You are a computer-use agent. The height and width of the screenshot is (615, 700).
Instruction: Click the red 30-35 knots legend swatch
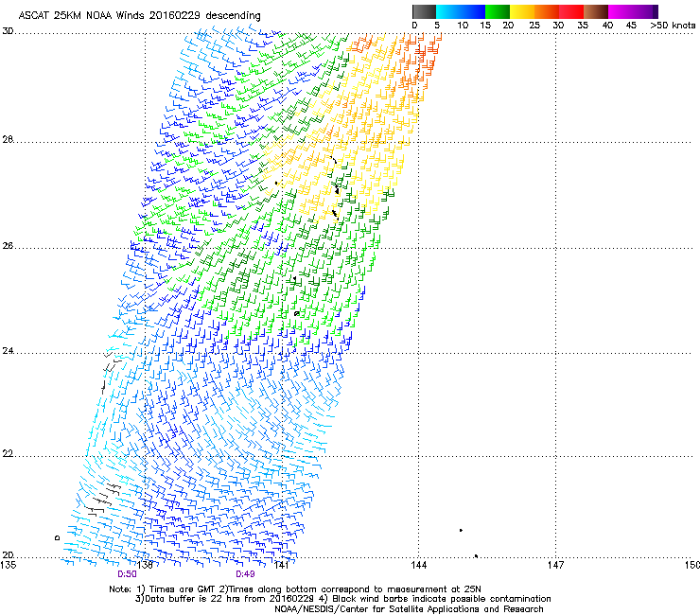(571, 11)
